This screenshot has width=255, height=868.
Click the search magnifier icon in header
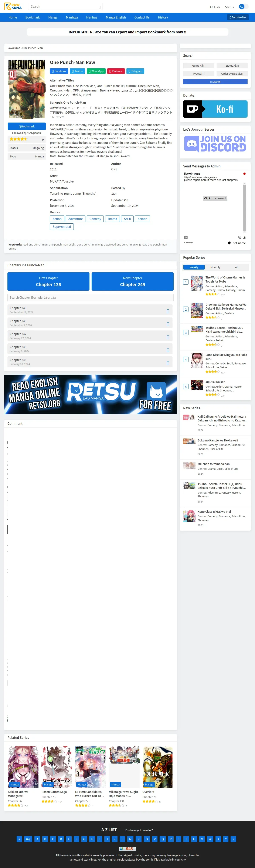point(100,7)
